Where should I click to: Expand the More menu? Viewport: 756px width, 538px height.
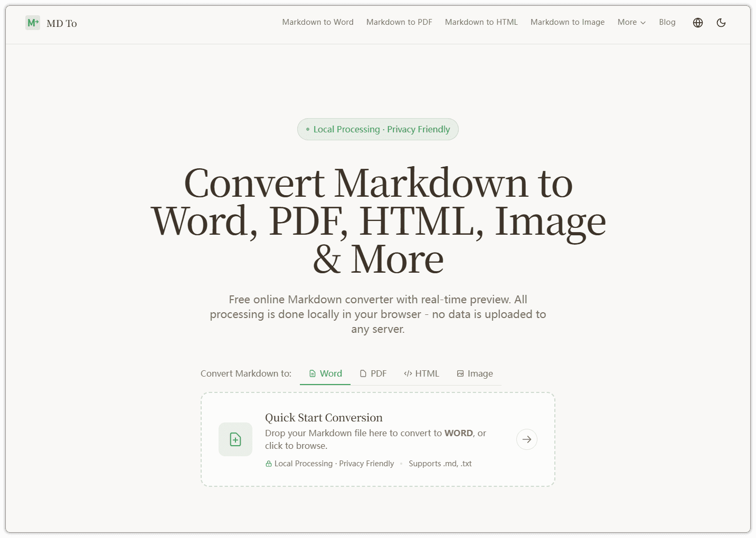point(631,22)
